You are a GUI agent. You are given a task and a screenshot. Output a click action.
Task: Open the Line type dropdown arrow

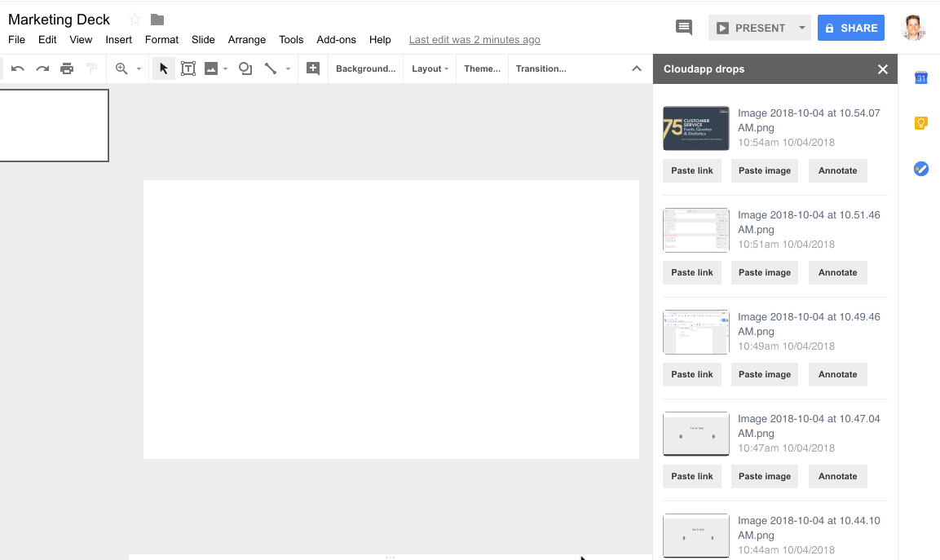tap(288, 69)
